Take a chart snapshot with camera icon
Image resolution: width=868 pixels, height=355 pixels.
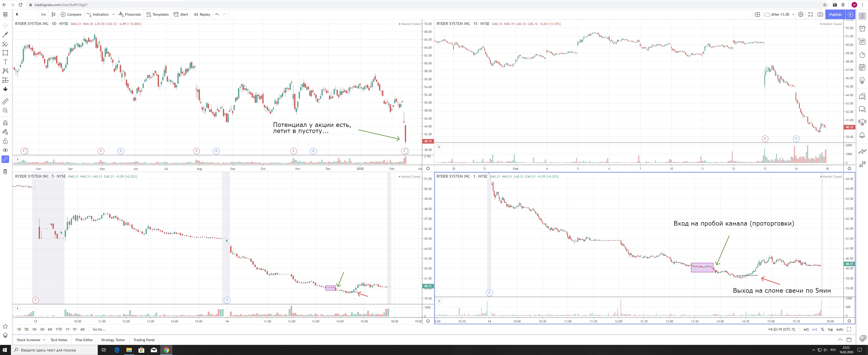click(820, 14)
